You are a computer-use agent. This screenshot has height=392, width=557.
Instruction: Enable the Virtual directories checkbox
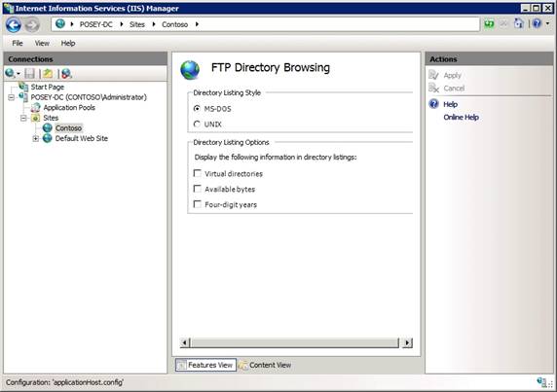(x=197, y=173)
